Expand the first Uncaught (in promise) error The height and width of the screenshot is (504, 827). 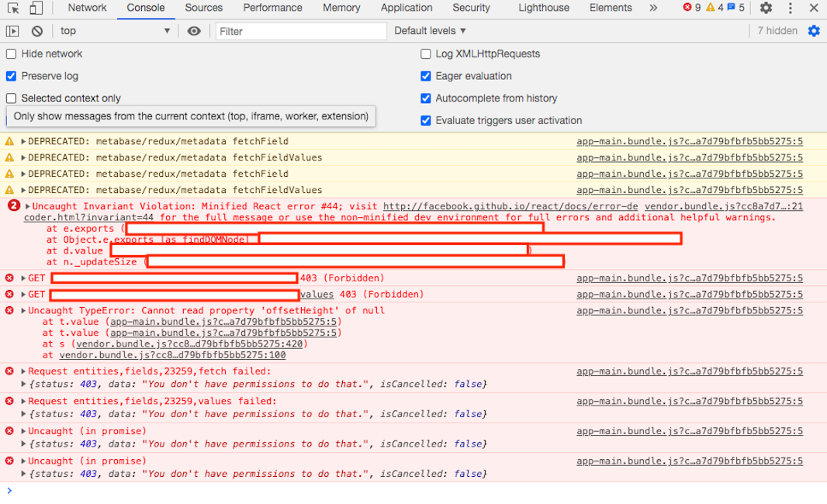[24, 431]
